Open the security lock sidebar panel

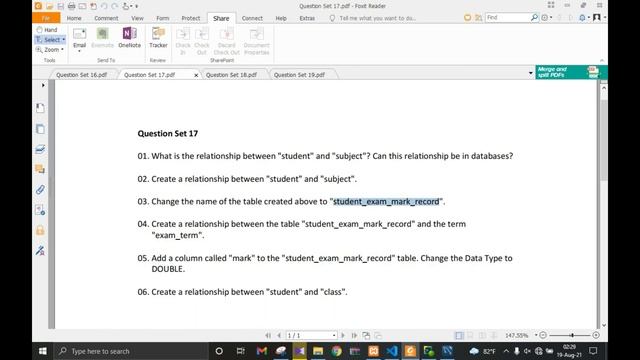point(40,230)
